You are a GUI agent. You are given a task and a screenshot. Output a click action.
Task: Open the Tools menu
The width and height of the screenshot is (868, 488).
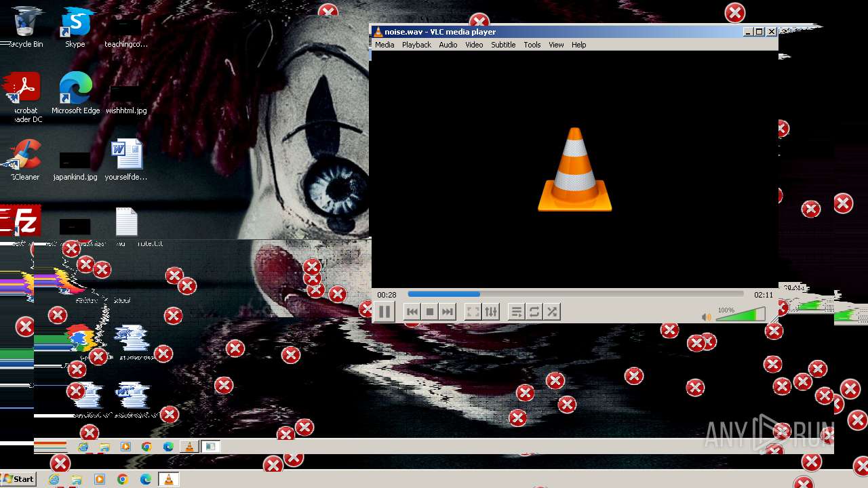532,45
